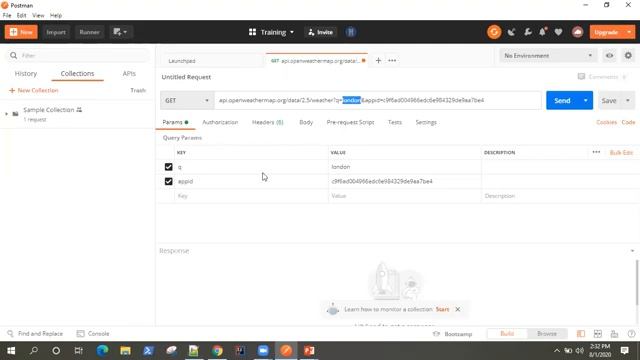640x360 pixels.
Task: Click the sidebar Filter search field
Action: click(78, 56)
